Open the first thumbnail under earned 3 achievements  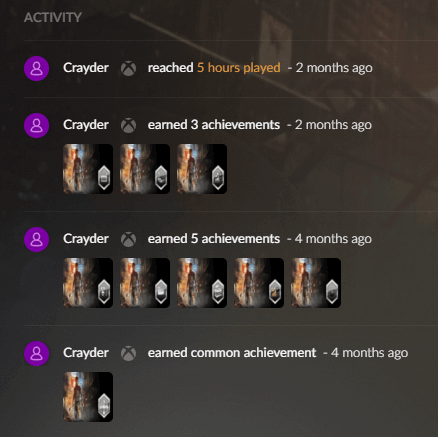pos(88,169)
